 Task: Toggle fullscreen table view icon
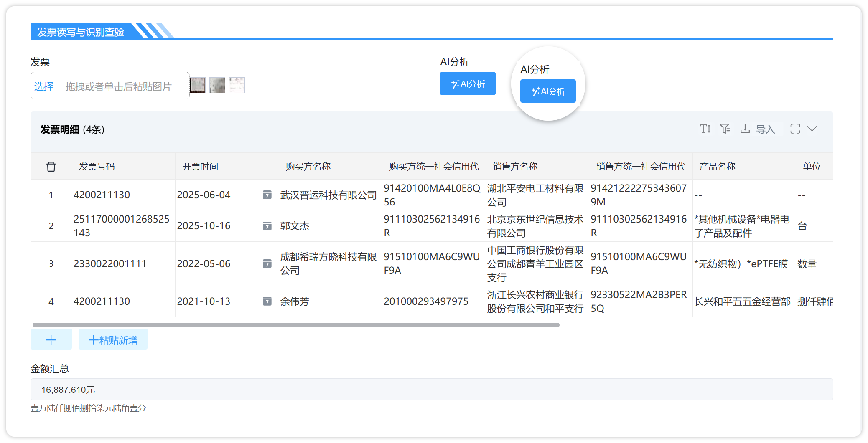coord(795,129)
